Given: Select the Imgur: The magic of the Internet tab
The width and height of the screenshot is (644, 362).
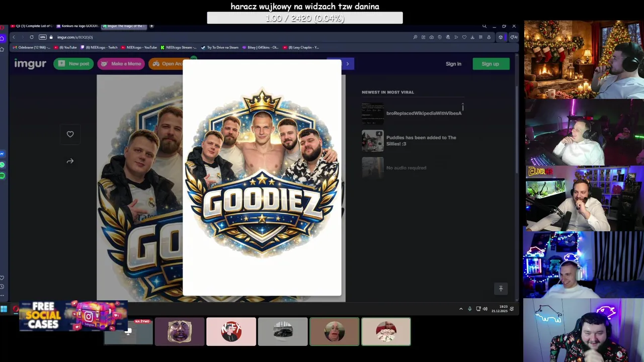Looking at the screenshot, I should 124,26.
